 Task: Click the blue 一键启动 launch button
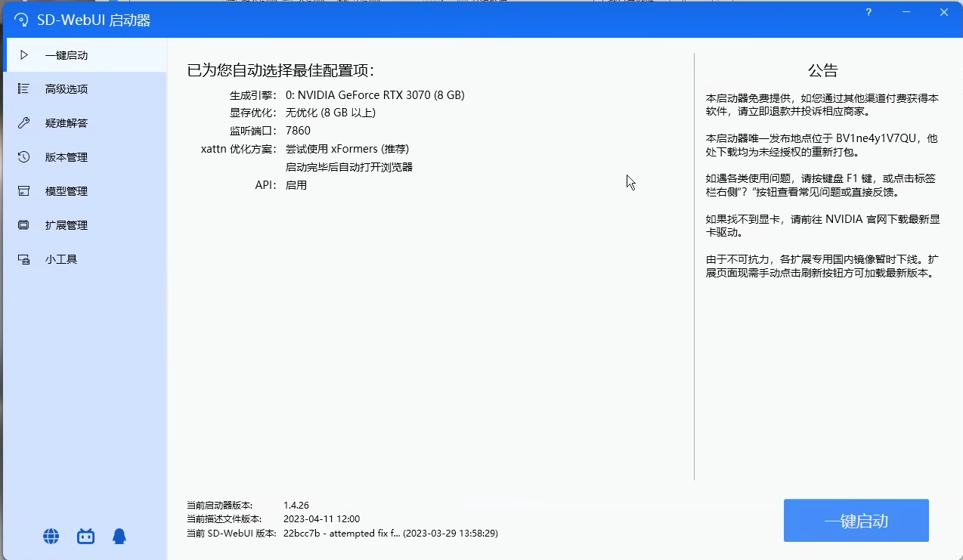856,521
